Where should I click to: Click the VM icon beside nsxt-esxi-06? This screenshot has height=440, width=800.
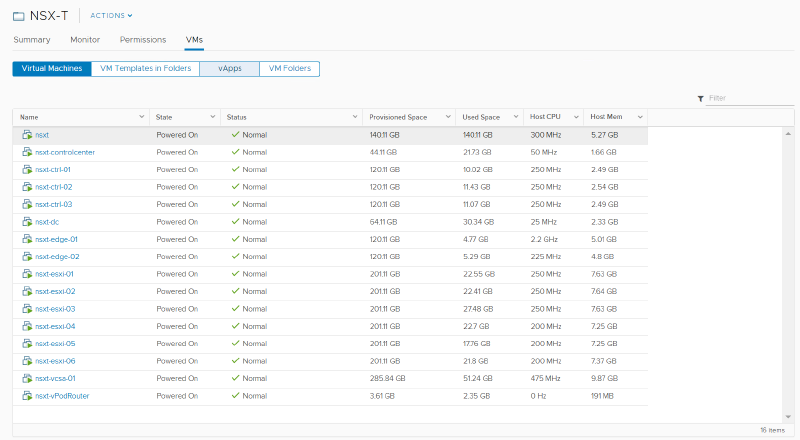tap(27, 361)
